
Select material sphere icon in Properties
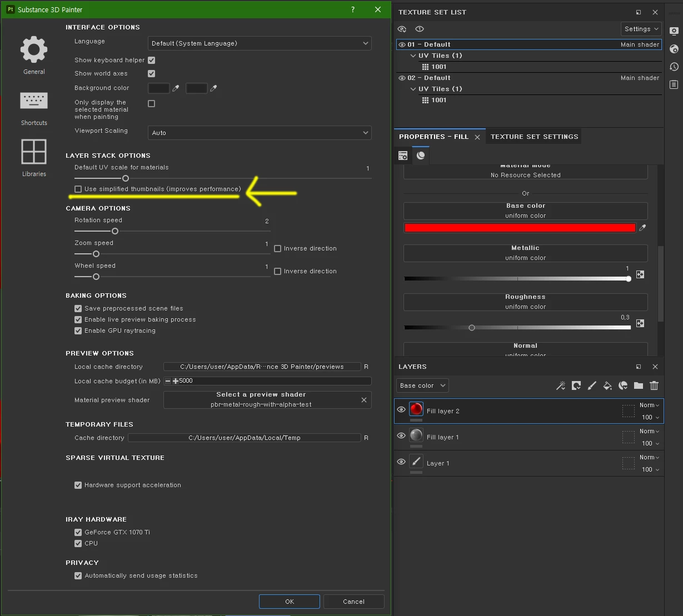421,156
